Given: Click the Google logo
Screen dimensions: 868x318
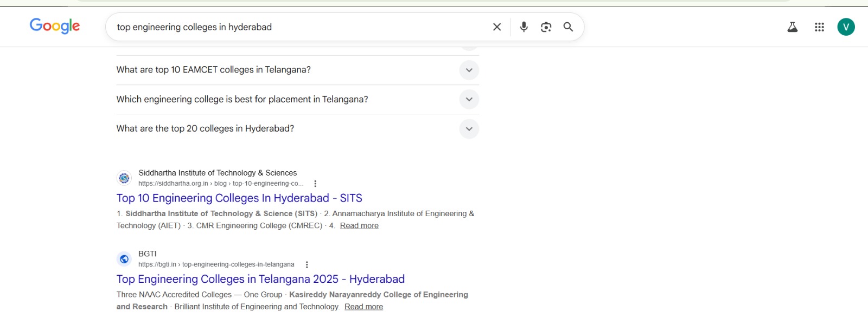Looking at the screenshot, I should coord(55,26).
